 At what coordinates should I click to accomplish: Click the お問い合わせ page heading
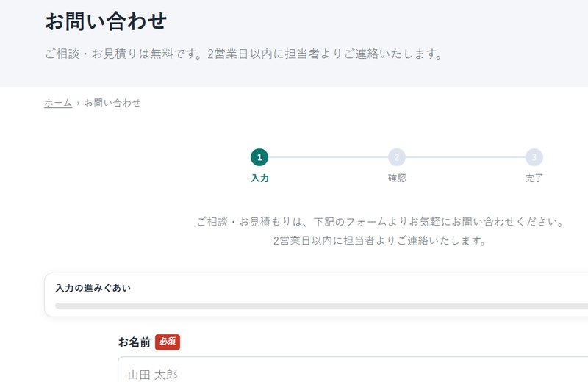point(106,21)
